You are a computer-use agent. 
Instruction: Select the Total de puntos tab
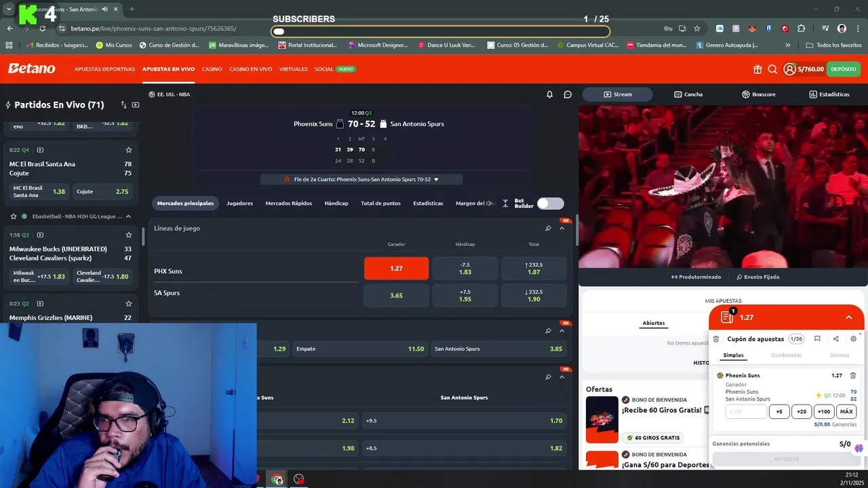point(380,203)
